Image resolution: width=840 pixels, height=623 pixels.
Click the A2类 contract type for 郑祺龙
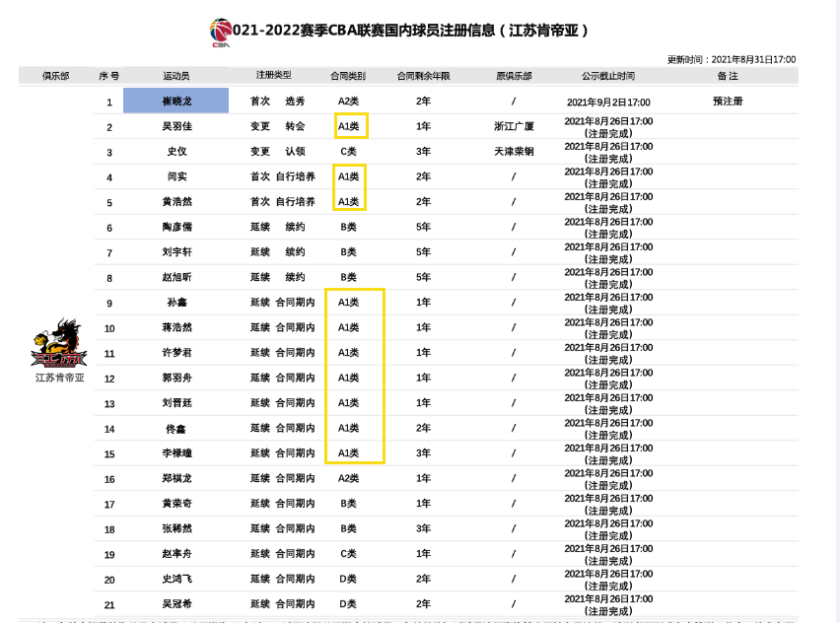click(x=348, y=478)
